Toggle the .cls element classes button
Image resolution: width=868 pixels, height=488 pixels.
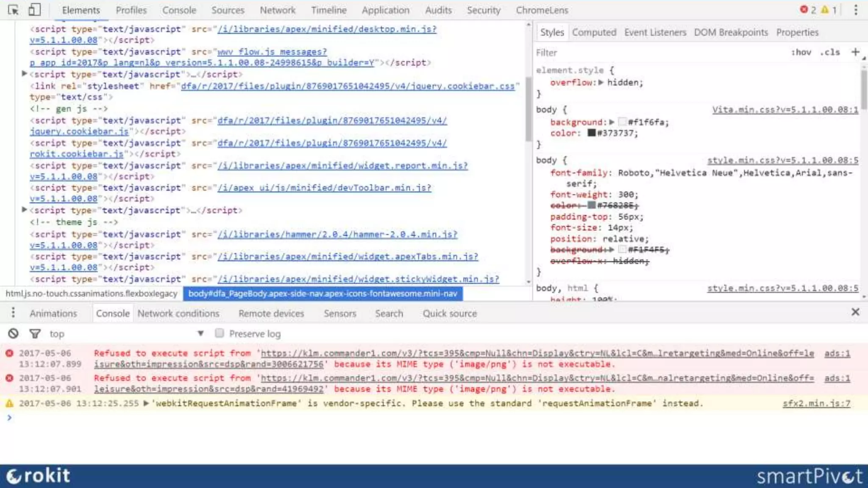[829, 52]
